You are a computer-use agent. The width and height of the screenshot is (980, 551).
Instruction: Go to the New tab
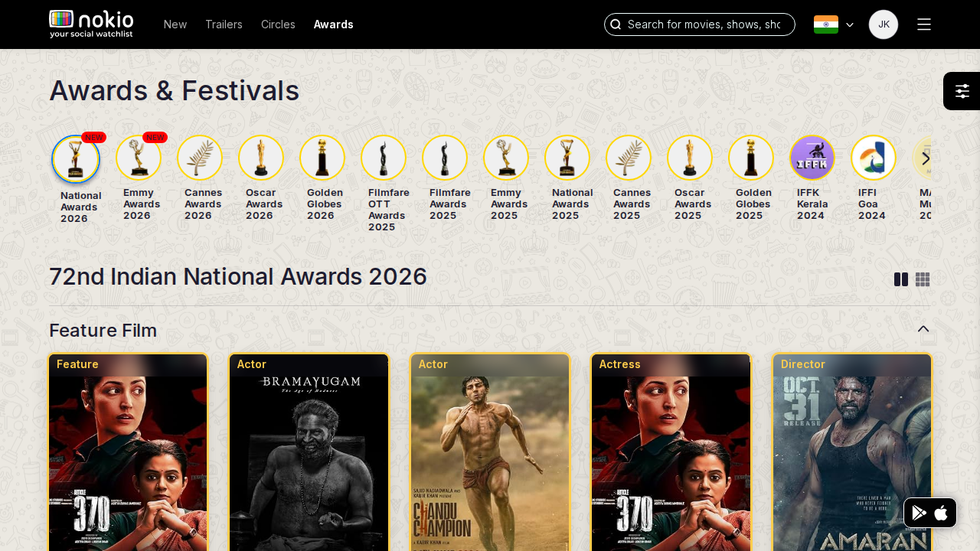click(175, 24)
